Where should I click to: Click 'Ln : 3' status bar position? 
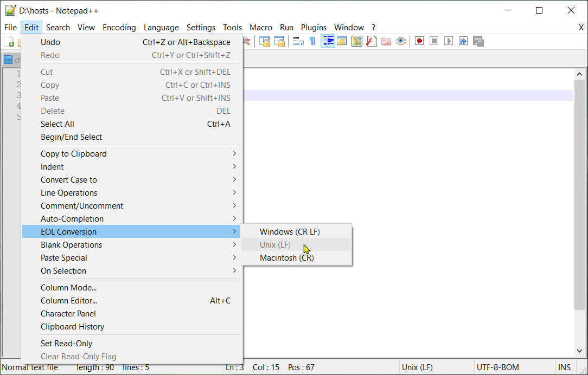[x=235, y=367]
